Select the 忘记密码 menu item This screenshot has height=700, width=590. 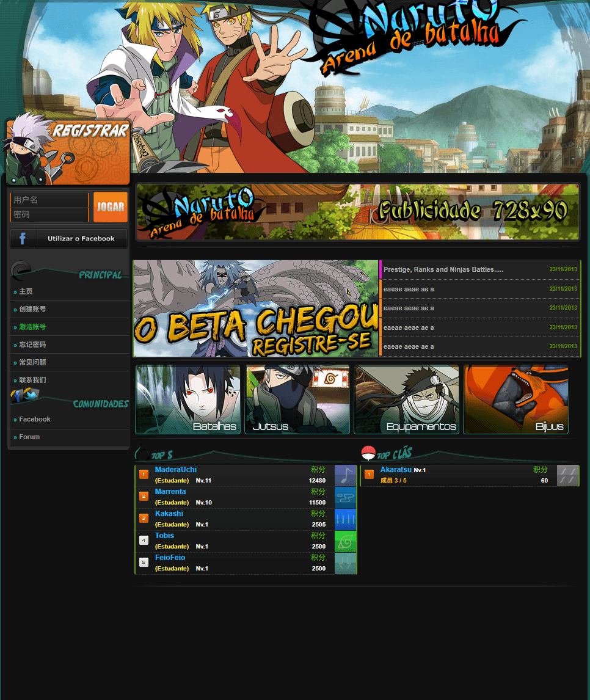click(32, 345)
